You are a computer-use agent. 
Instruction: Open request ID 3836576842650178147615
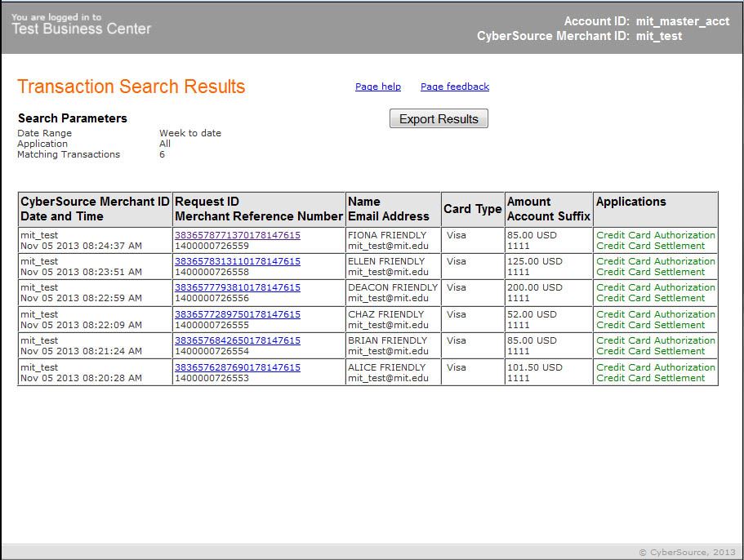237,340
